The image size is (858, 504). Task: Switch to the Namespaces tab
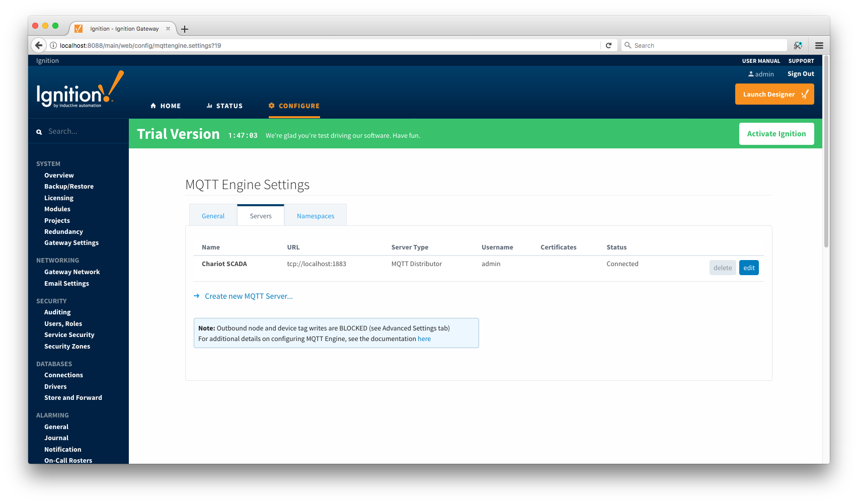pyautogui.click(x=316, y=216)
